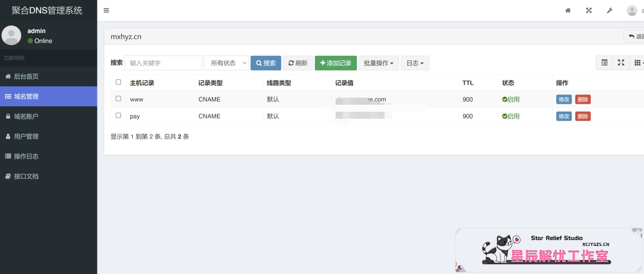Toggle the table card view icon

[604, 63]
